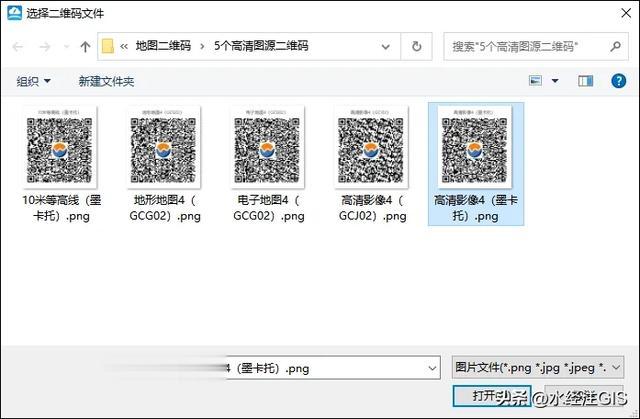Viewport: 640px width, 419px height.
Task: Click file name 高清影像4（墨卡托）.png
Action: (x=476, y=208)
